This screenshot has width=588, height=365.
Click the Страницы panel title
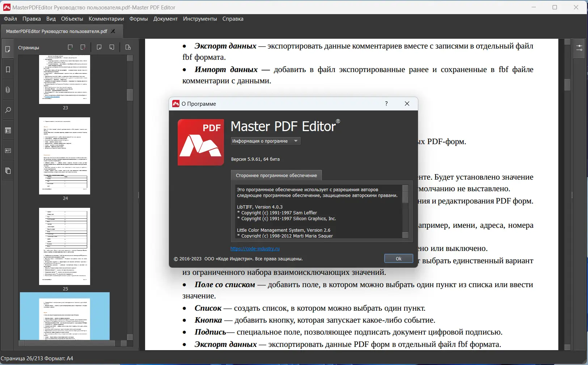29,47
